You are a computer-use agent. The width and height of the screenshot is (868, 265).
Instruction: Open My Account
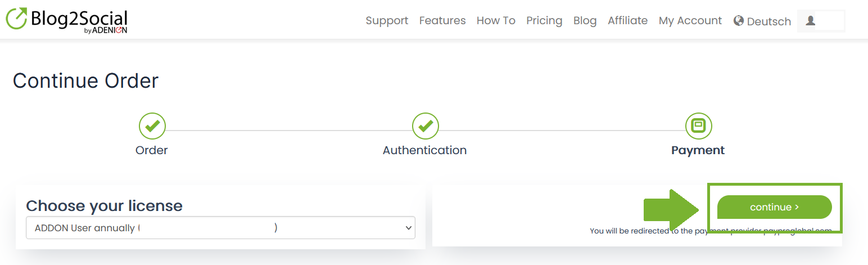tap(690, 21)
